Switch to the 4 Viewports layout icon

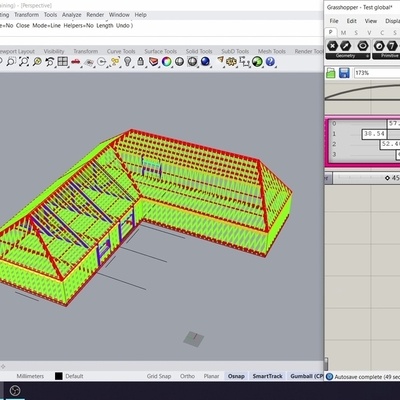pyautogui.click(x=63, y=62)
